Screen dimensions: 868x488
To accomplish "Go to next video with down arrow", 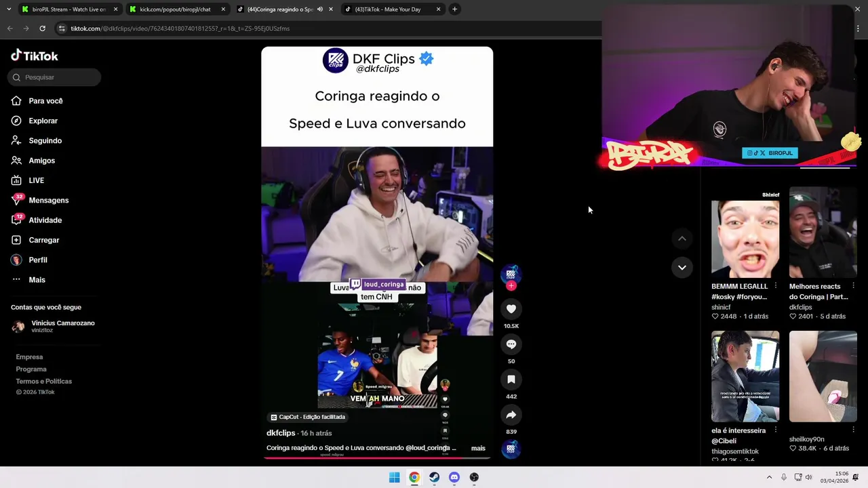I will [682, 267].
